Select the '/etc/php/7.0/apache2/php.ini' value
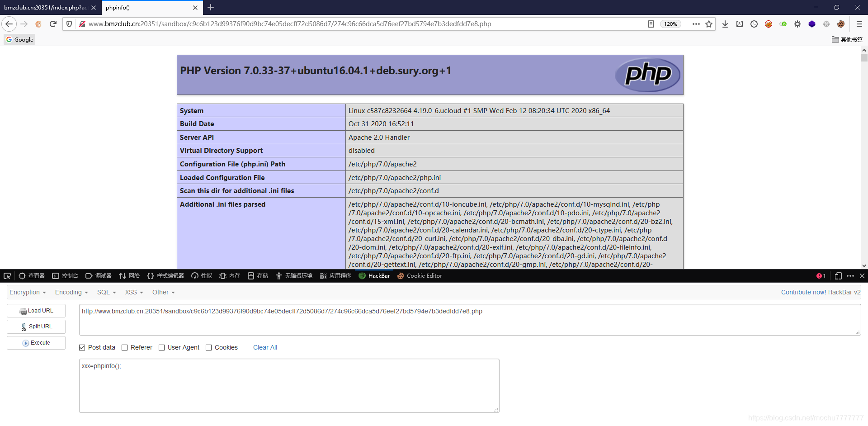 click(x=395, y=178)
